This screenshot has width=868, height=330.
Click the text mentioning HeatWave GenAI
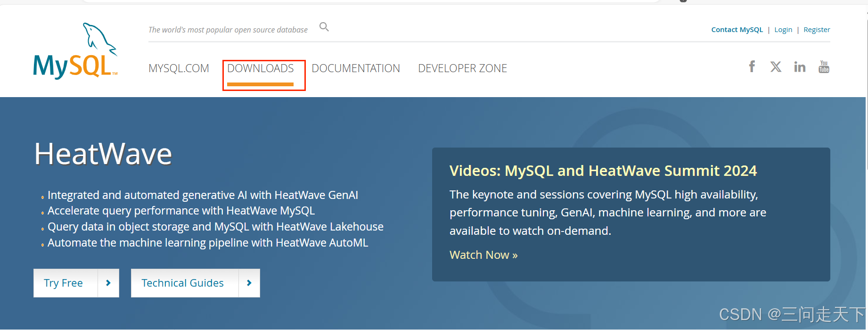click(x=203, y=195)
